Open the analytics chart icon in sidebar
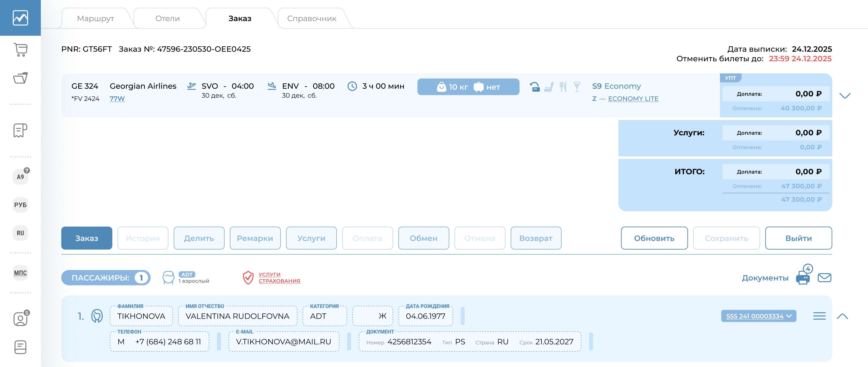This screenshot has width=868, height=367. coord(20,18)
